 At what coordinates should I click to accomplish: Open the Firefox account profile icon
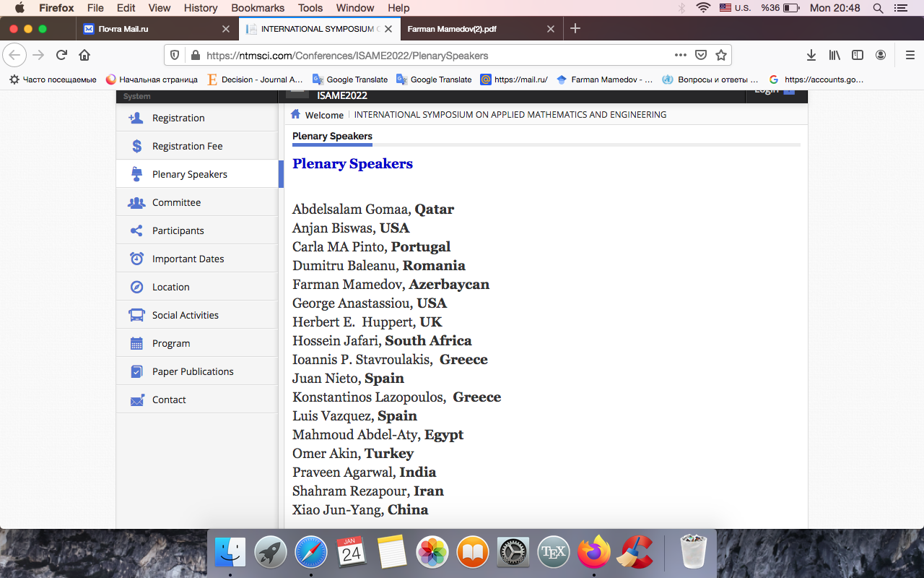tap(881, 56)
